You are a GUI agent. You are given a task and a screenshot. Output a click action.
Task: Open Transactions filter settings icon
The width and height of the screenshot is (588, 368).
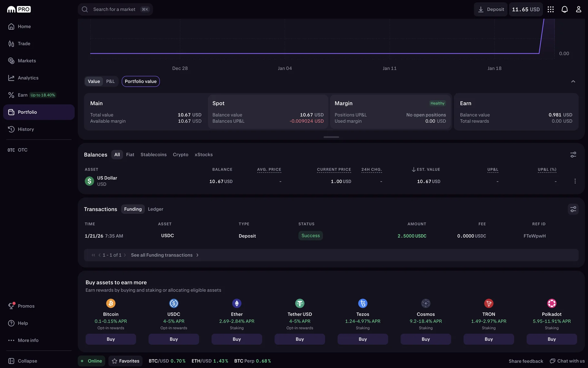573,209
